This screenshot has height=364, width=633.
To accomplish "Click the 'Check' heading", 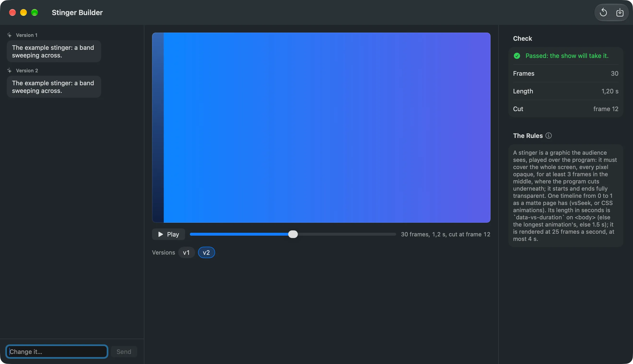I will [x=522, y=39].
